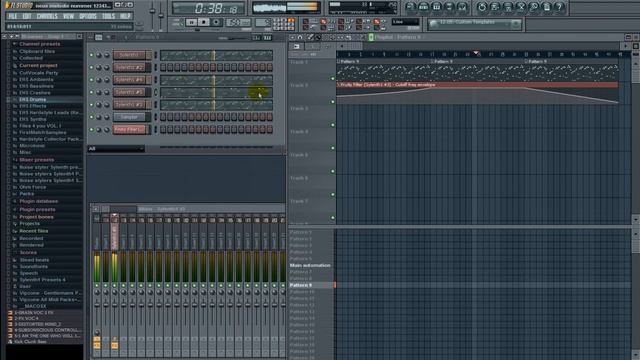This screenshot has width=640, height=360.
Task: Click the Fruity Filter cutoff automation clip
Action: coord(477,94)
